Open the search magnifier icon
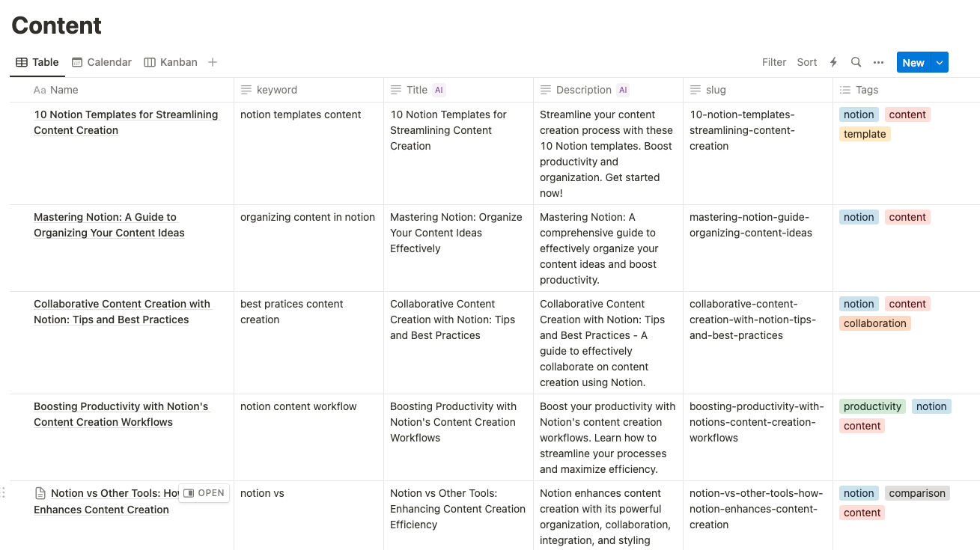This screenshot has width=980, height=550. click(856, 63)
